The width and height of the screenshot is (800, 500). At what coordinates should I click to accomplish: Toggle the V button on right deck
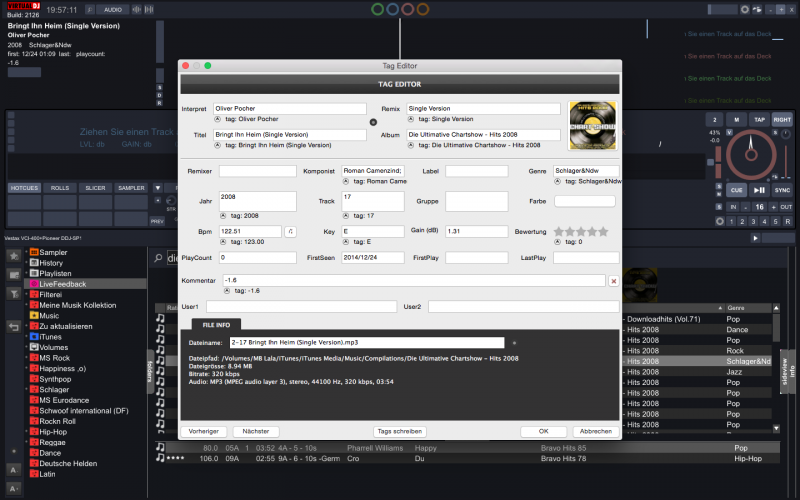(729, 133)
